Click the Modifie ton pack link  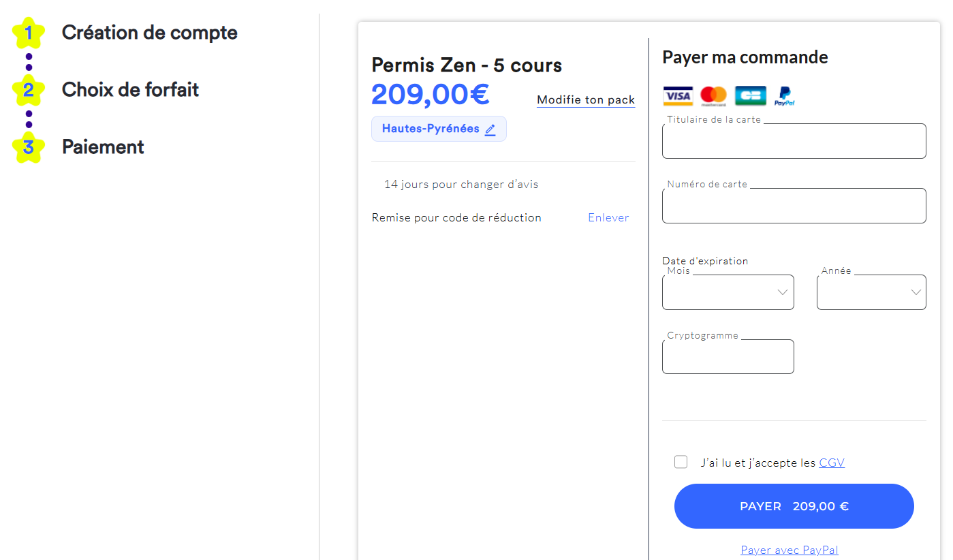coord(585,99)
